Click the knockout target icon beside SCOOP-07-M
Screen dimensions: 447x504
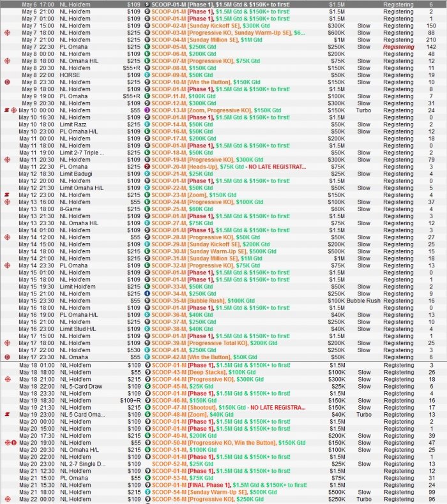click(x=8, y=61)
